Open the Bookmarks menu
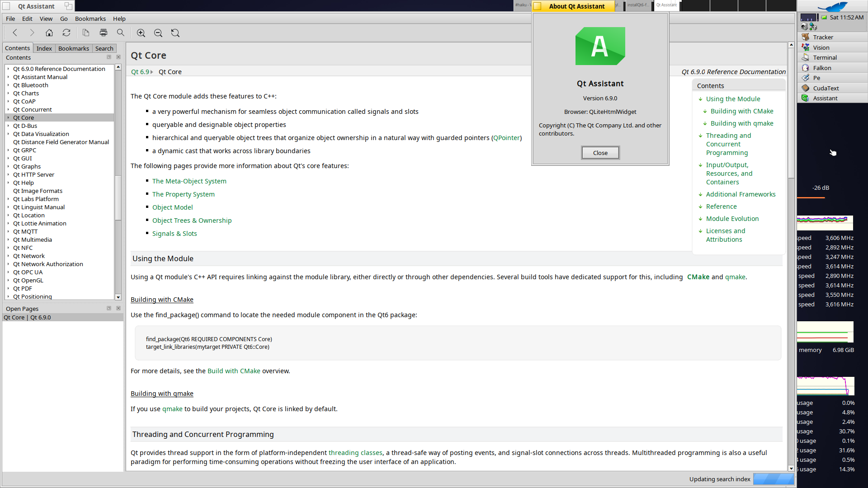868x488 pixels. 90,19
